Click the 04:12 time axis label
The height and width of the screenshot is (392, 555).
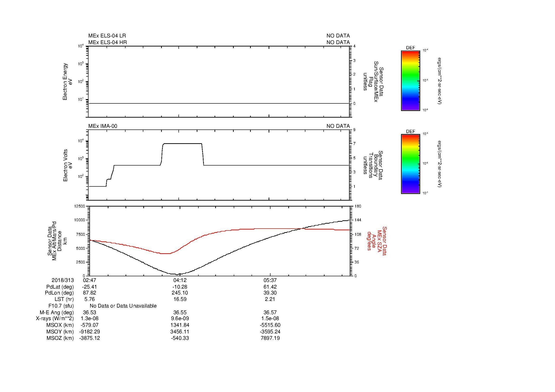click(x=180, y=280)
